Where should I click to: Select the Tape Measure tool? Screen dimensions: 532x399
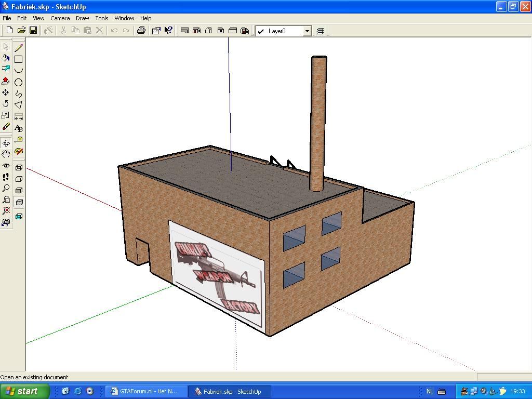pos(19,140)
